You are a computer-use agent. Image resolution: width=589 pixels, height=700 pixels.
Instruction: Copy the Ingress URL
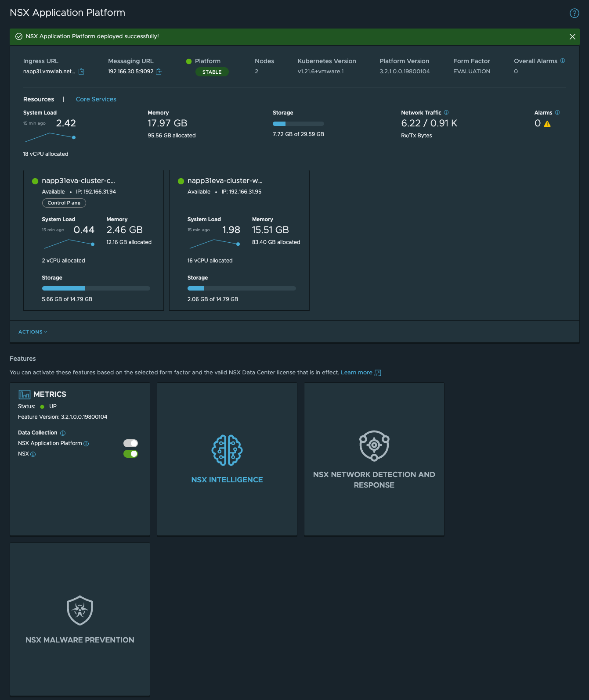(x=81, y=72)
